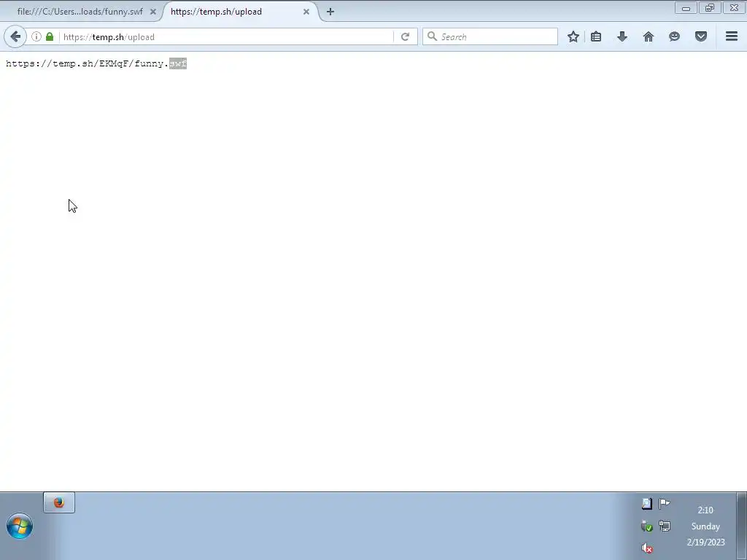The width and height of the screenshot is (747, 560).
Task: Switch to the funny.swf file tab
Action: tap(80, 12)
